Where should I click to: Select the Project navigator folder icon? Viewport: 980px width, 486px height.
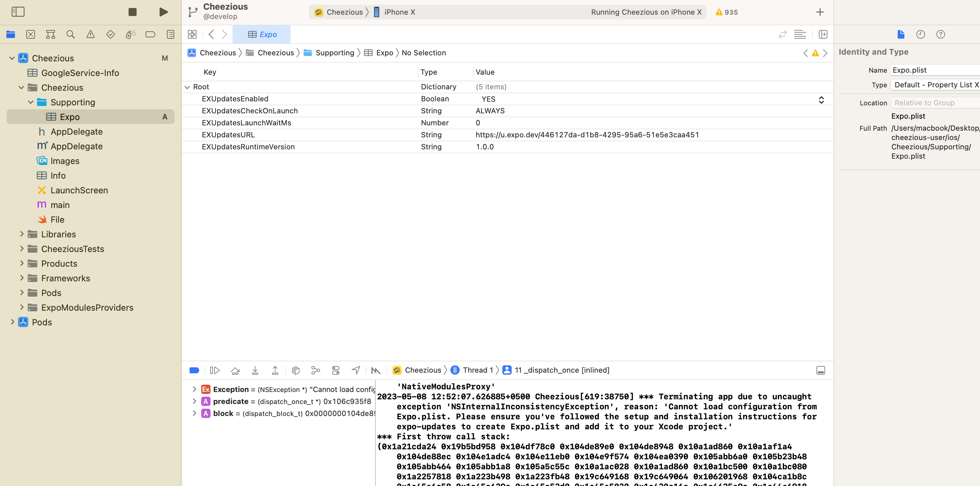(10, 34)
